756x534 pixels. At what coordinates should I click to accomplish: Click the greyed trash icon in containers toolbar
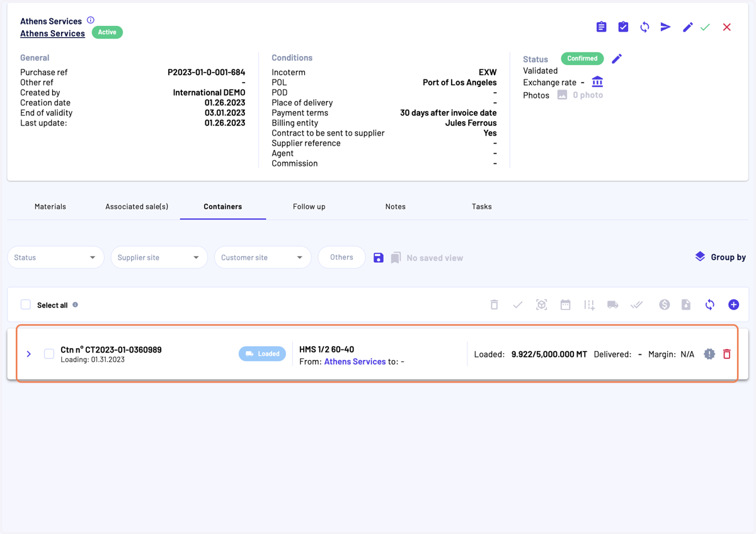pos(494,305)
